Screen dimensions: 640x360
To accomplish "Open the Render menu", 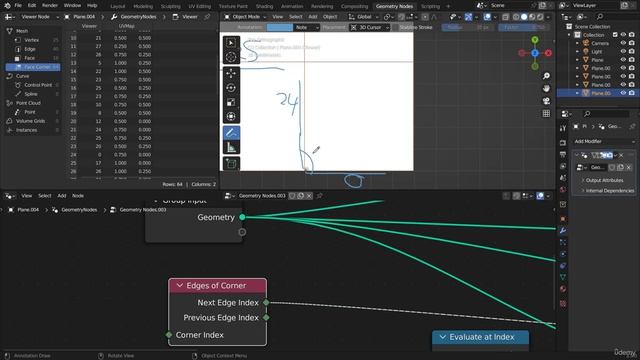I will (x=50, y=6).
